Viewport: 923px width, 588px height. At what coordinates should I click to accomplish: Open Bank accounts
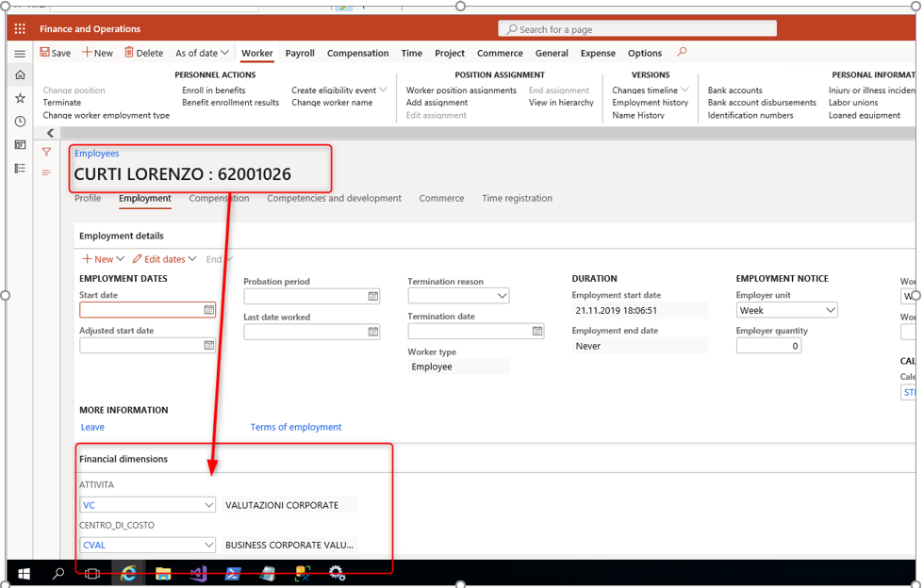[x=734, y=90]
